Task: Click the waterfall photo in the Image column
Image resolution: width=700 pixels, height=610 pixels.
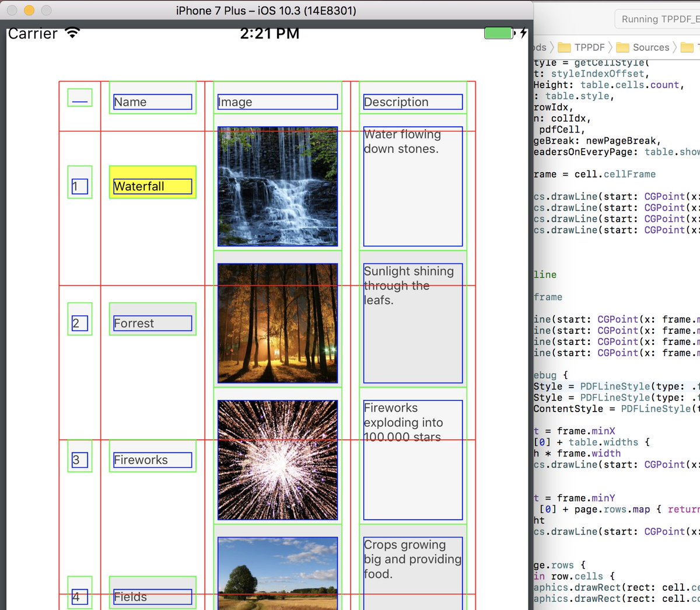Action: 278,187
